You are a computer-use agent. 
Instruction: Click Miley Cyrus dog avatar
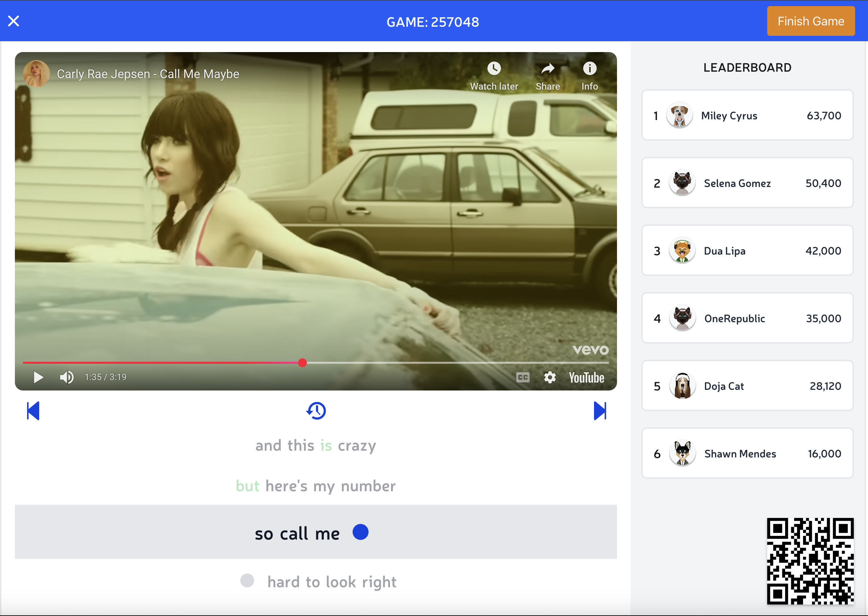click(x=679, y=115)
